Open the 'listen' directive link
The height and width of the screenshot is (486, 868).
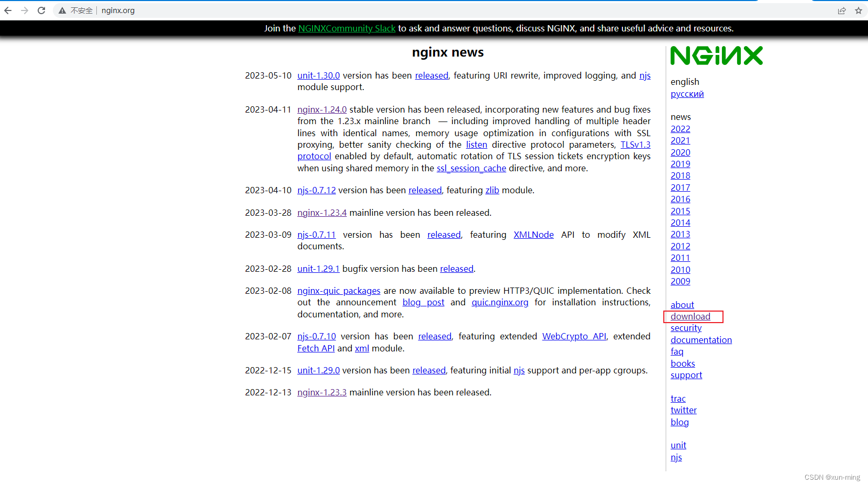pyautogui.click(x=476, y=145)
